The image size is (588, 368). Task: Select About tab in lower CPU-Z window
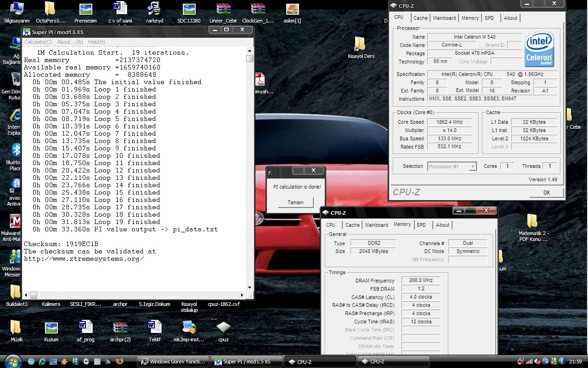(443, 225)
